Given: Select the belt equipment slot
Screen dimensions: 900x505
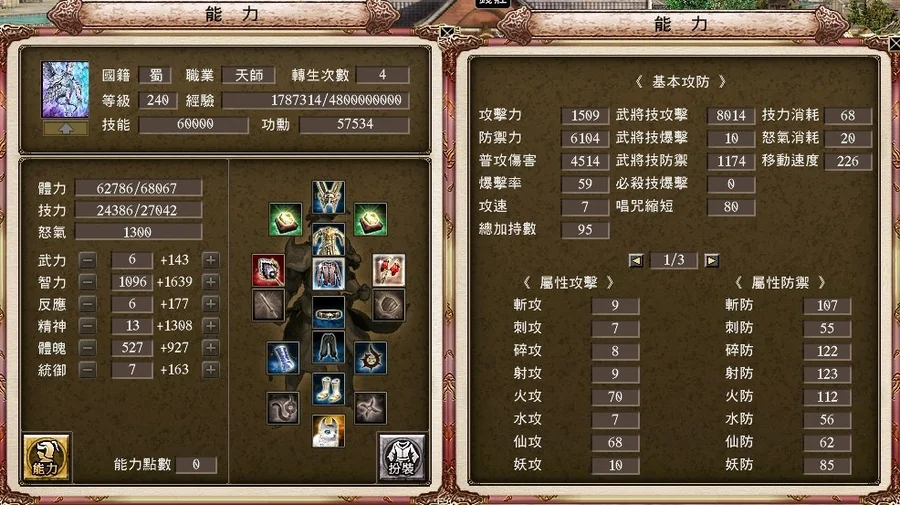Looking at the screenshot, I should [x=328, y=313].
